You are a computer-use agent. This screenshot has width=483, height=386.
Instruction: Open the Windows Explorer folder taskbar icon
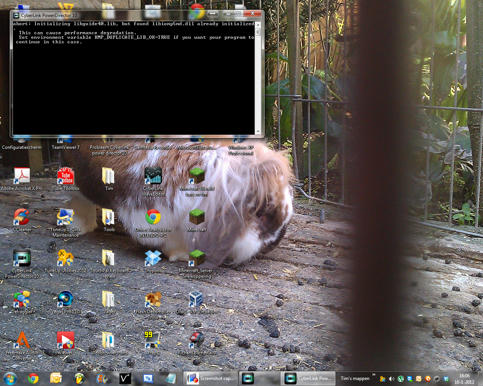(x=56, y=379)
